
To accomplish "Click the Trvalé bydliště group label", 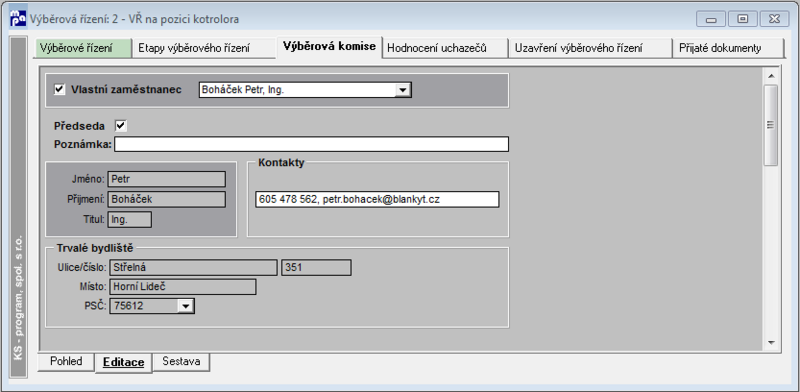I will (x=95, y=248).
